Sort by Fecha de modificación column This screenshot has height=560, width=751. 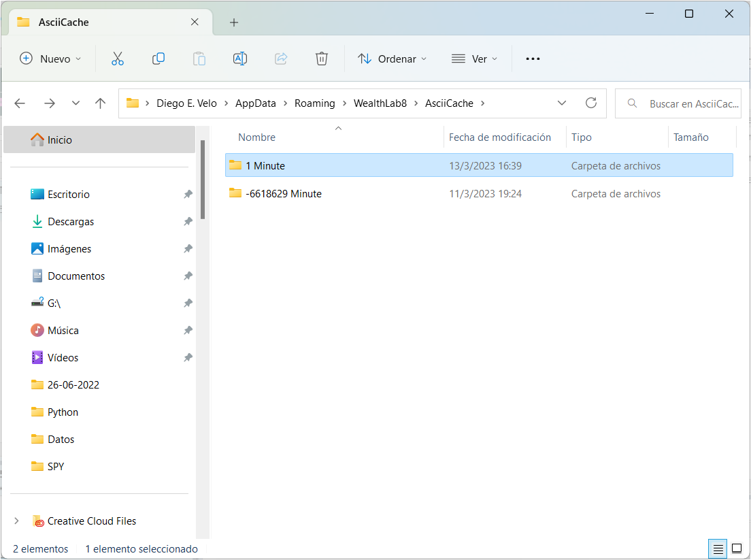point(500,137)
